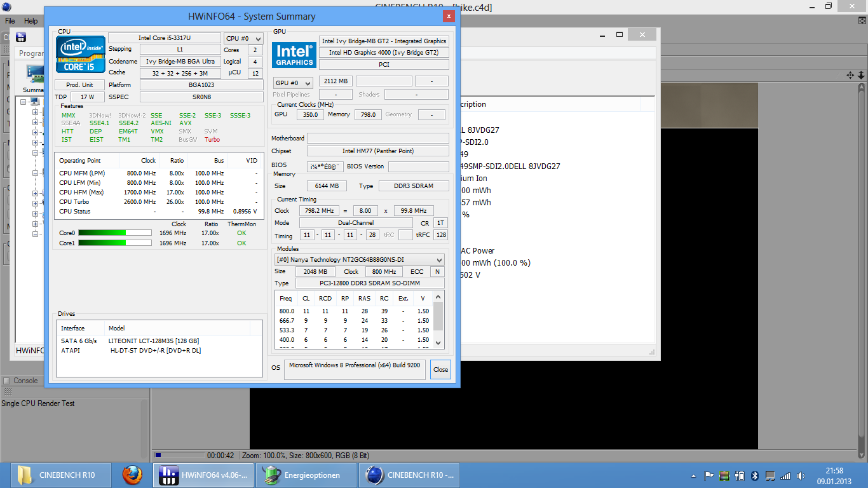This screenshot has width=868, height=488.
Task: Select the HL-DT-ST DVD+/-R drive row
Action: point(159,351)
